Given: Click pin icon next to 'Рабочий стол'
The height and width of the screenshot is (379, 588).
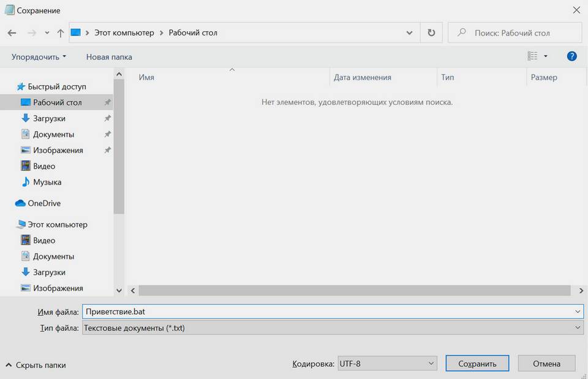Looking at the screenshot, I should tap(107, 102).
